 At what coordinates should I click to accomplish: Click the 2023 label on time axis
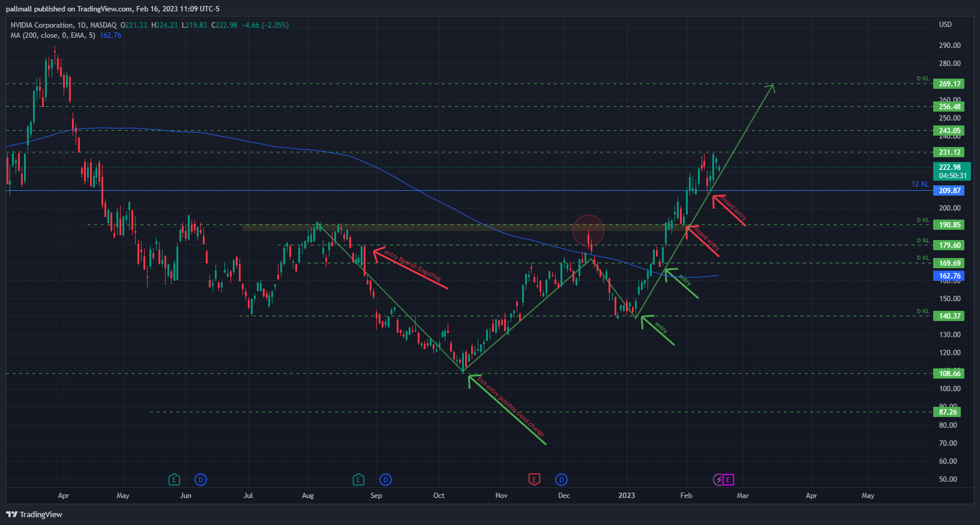627,496
